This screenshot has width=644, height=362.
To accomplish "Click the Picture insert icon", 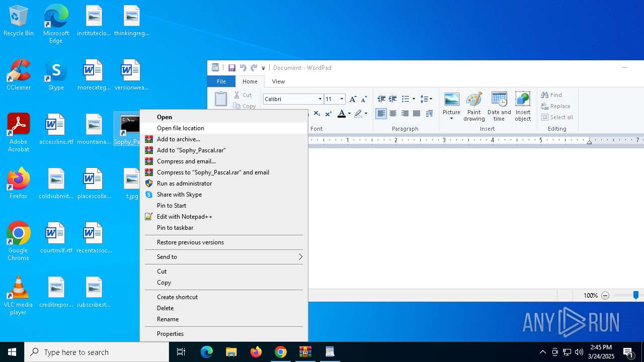I will [x=451, y=100].
